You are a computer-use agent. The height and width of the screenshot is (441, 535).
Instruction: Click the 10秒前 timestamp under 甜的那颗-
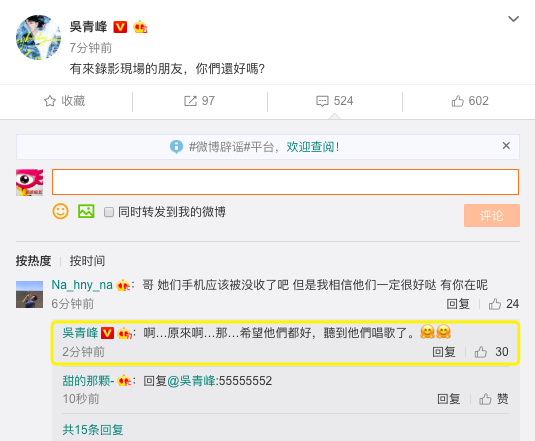81,399
